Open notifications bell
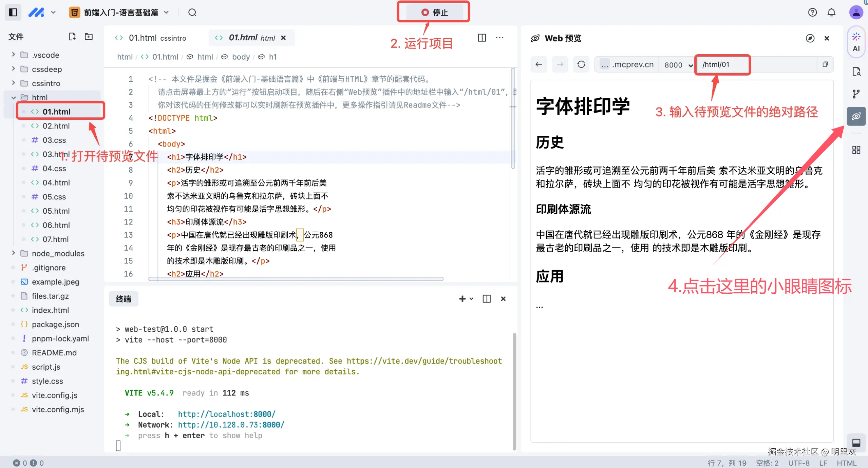868x468 pixels. point(831,13)
